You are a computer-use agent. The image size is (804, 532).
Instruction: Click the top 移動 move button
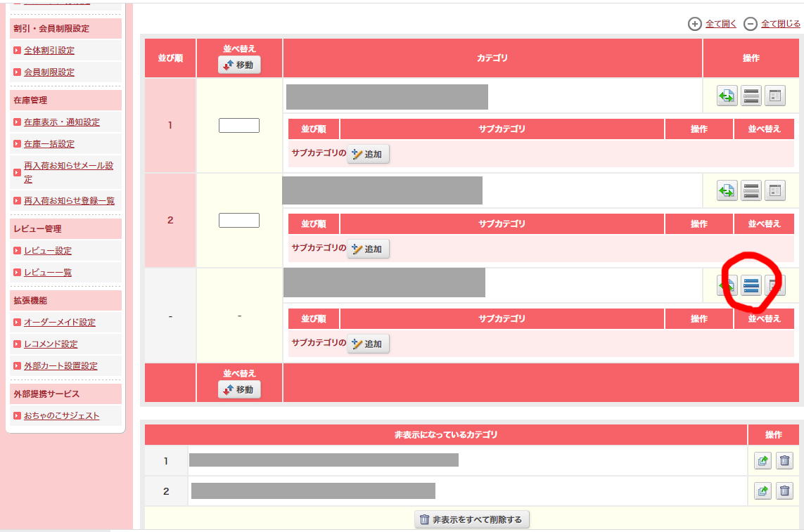pos(239,65)
